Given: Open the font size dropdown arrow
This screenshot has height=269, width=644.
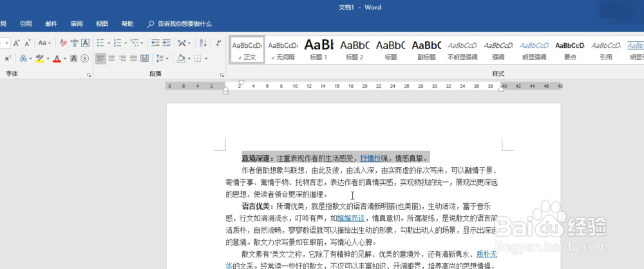Looking at the screenshot, I should [x=7, y=43].
